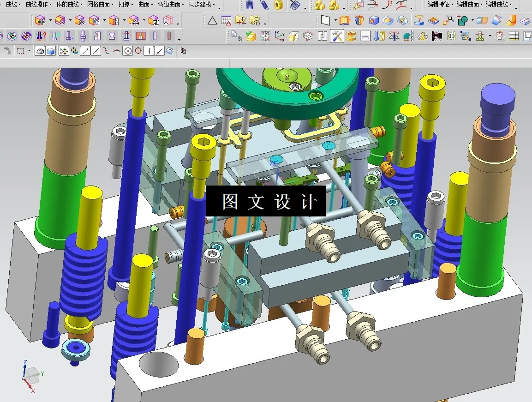532x402 pixels.
Task: Open the 扫掠 dropdown menu
Action: pyautogui.click(x=126, y=4)
